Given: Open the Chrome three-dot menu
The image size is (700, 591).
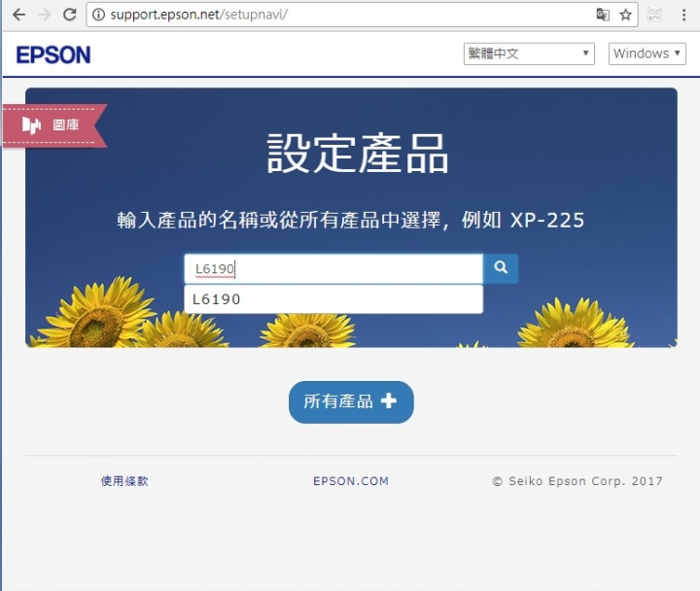Looking at the screenshot, I should point(683,15).
